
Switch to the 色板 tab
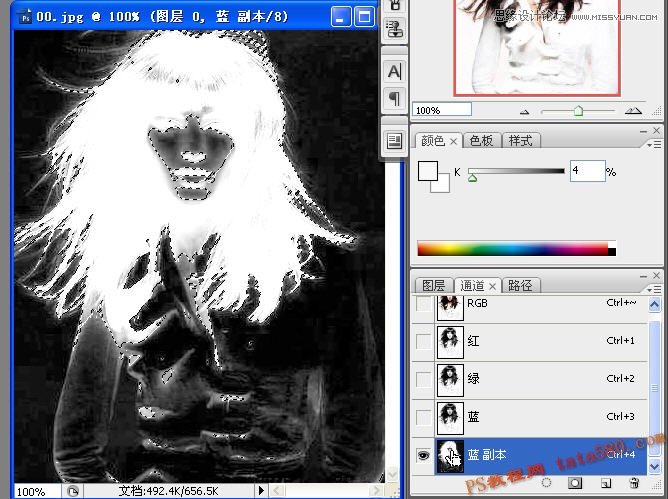coord(481,141)
